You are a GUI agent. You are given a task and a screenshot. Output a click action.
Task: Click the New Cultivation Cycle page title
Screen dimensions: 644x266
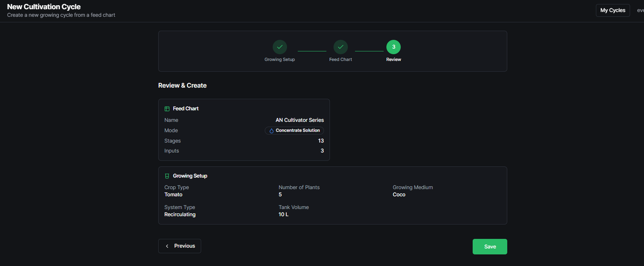click(44, 7)
